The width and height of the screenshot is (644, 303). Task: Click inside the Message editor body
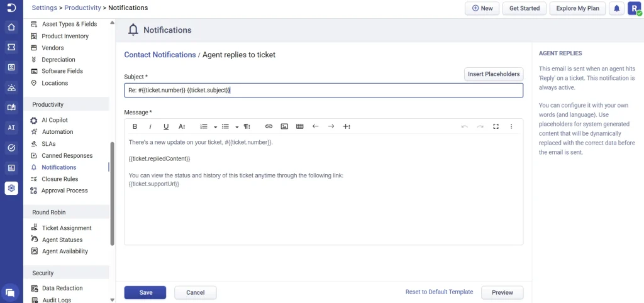pos(324,189)
